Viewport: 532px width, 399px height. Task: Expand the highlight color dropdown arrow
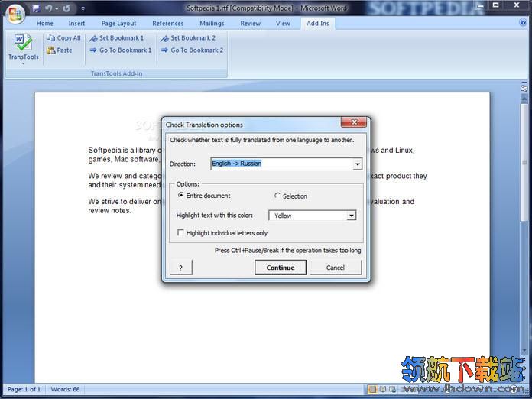click(x=352, y=216)
